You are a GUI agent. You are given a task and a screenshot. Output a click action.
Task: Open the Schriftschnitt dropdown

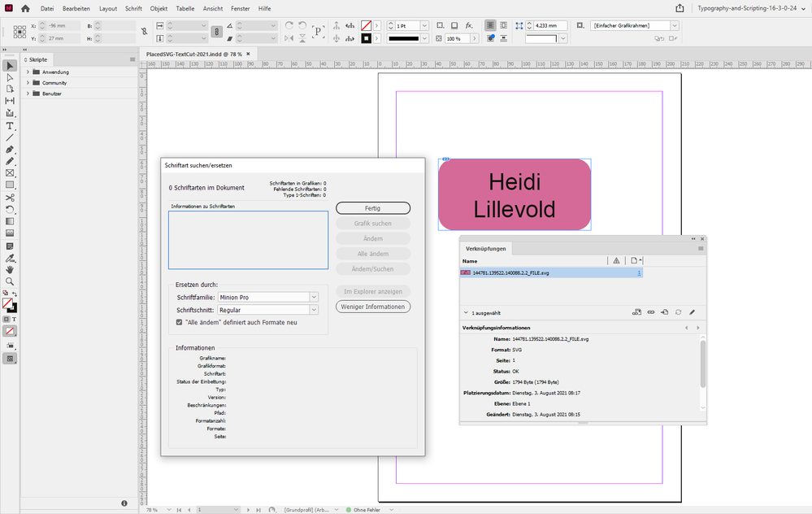tap(314, 310)
